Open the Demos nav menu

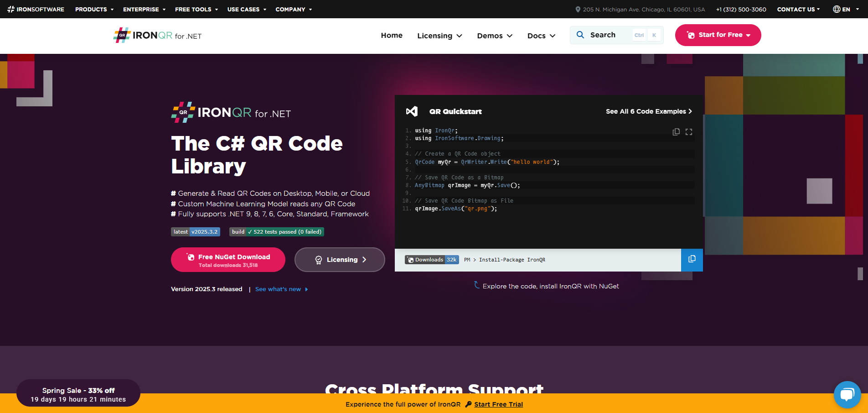(x=495, y=36)
